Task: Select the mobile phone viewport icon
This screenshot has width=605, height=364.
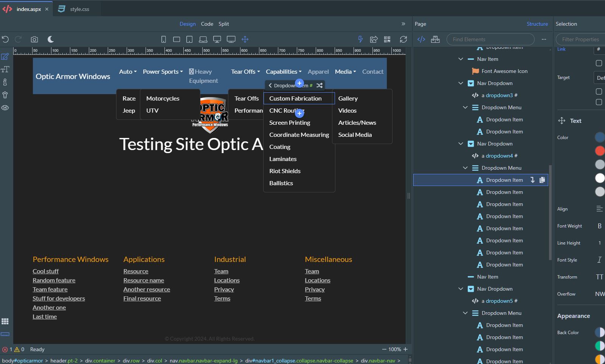Action: (x=163, y=39)
